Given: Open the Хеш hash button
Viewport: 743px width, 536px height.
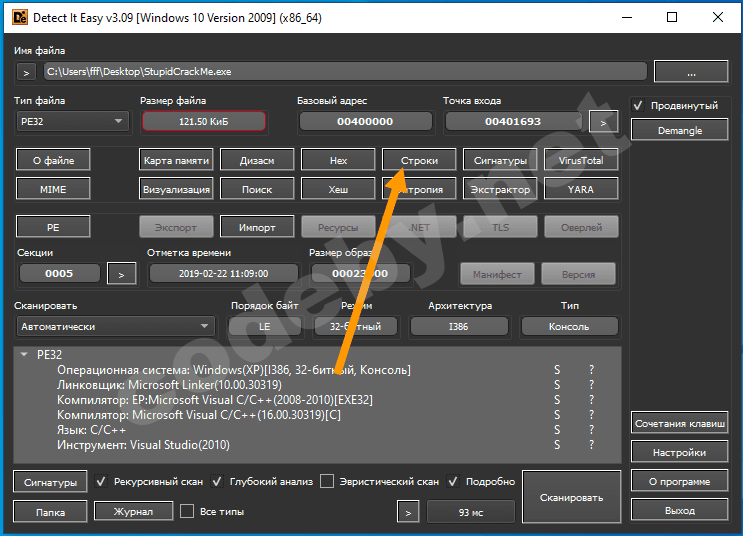Looking at the screenshot, I should click(x=338, y=189).
